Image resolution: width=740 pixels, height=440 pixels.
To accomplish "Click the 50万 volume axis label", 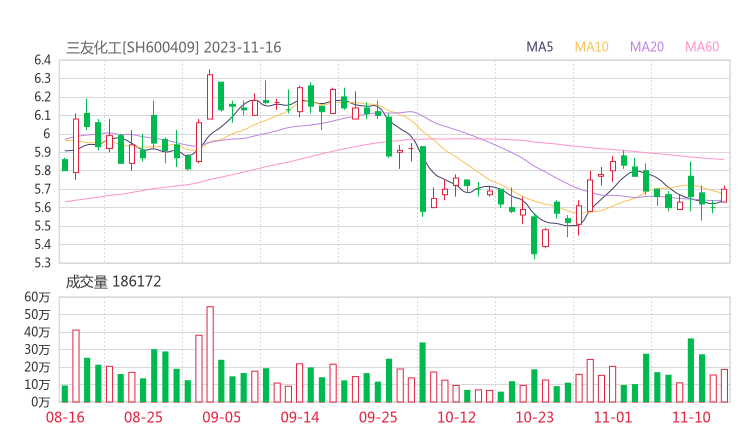I will tap(37, 314).
